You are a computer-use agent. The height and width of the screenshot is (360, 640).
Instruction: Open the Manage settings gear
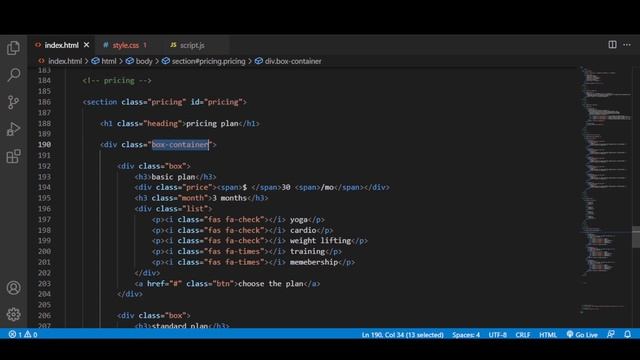point(13,314)
